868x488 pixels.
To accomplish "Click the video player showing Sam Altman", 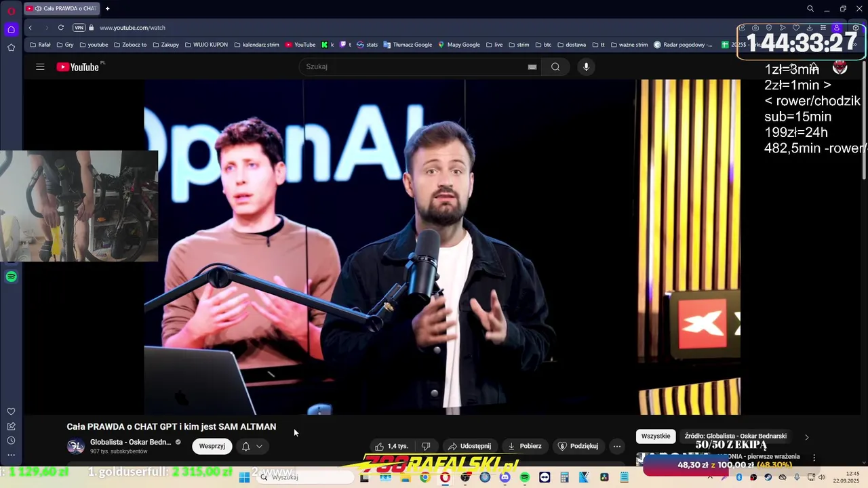I will (x=442, y=247).
